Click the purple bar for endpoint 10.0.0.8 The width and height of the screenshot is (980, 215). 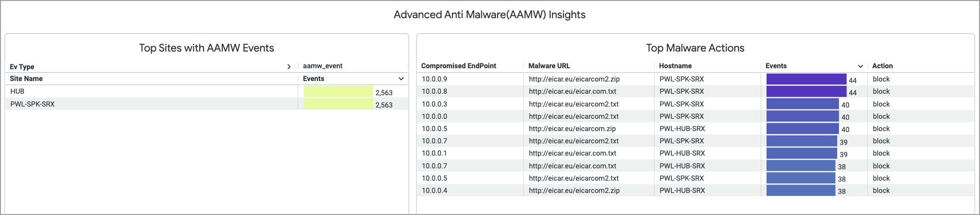(806, 91)
